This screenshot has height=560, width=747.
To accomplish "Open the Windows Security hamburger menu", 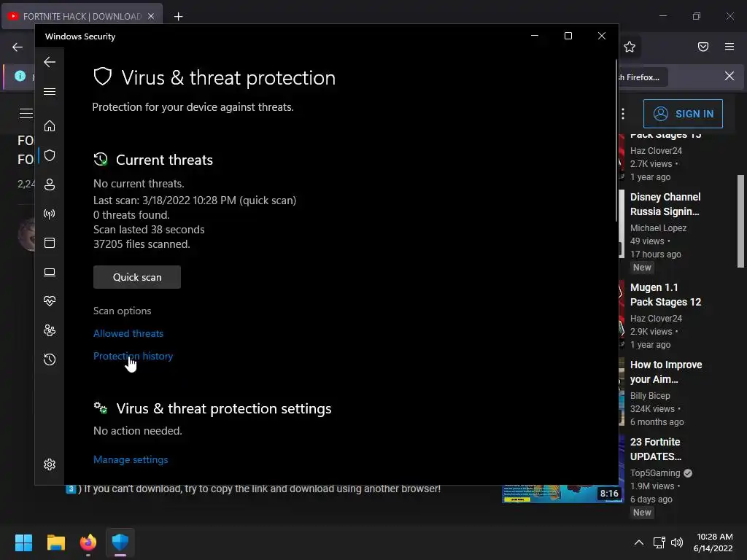I will [x=50, y=91].
